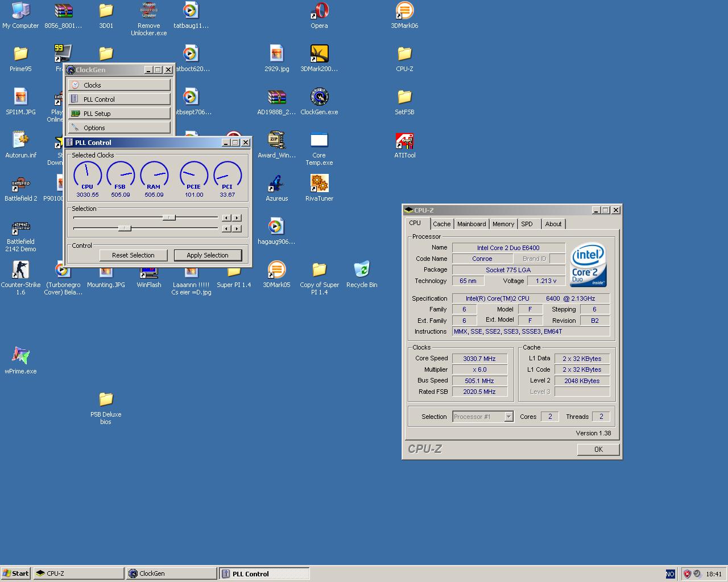Open the Opera browser desktop icon

point(319,15)
